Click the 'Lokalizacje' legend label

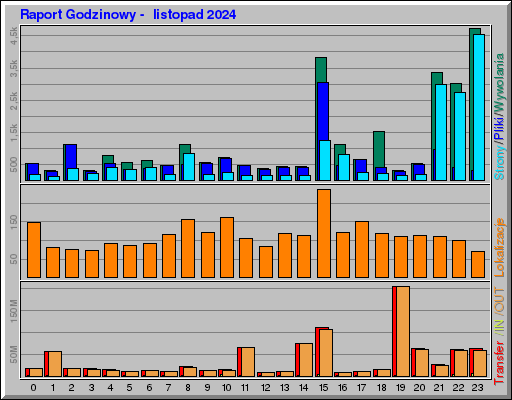[499, 247]
